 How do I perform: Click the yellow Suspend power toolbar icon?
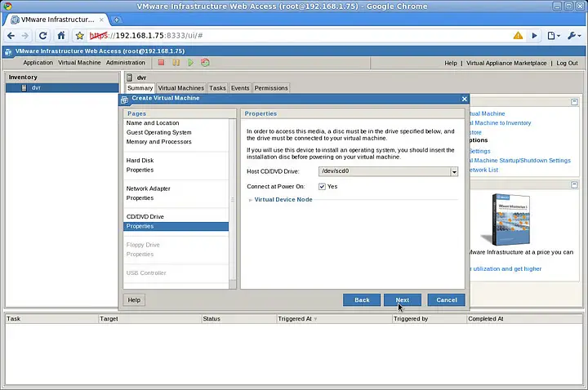coord(176,63)
